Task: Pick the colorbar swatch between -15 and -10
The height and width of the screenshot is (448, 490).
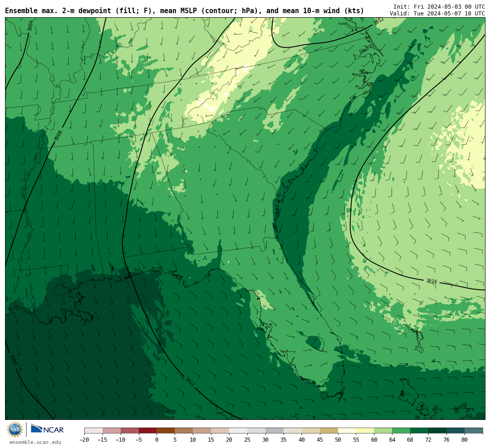Action: (112, 431)
